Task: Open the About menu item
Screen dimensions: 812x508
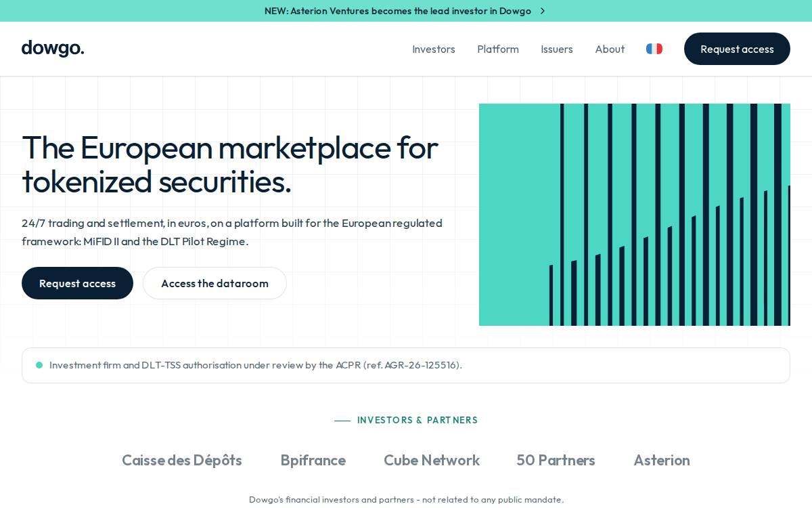Action: (610, 49)
